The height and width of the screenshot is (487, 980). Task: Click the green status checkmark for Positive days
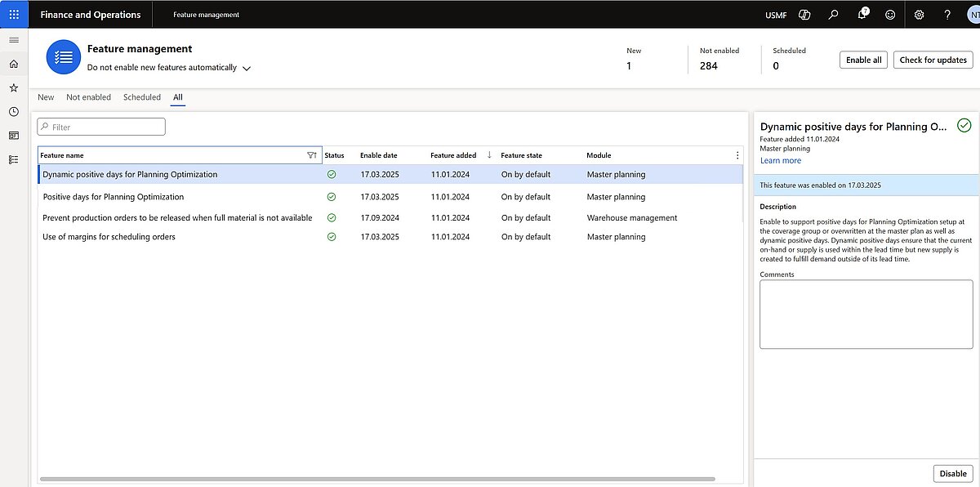pos(332,196)
